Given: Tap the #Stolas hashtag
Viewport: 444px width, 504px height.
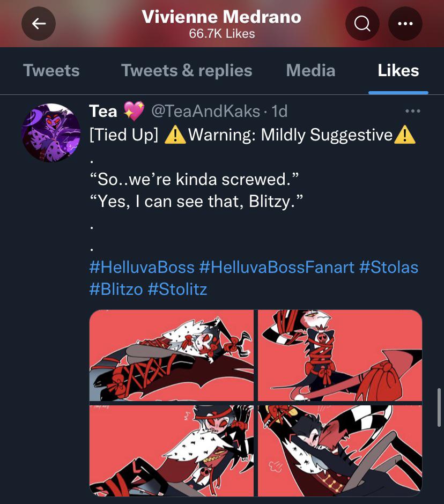Looking at the screenshot, I should (389, 267).
